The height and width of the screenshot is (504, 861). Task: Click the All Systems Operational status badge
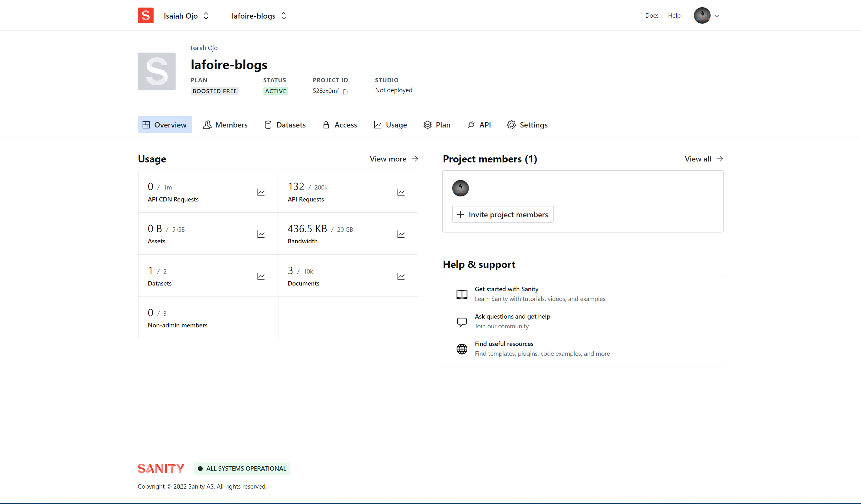click(242, 468)
